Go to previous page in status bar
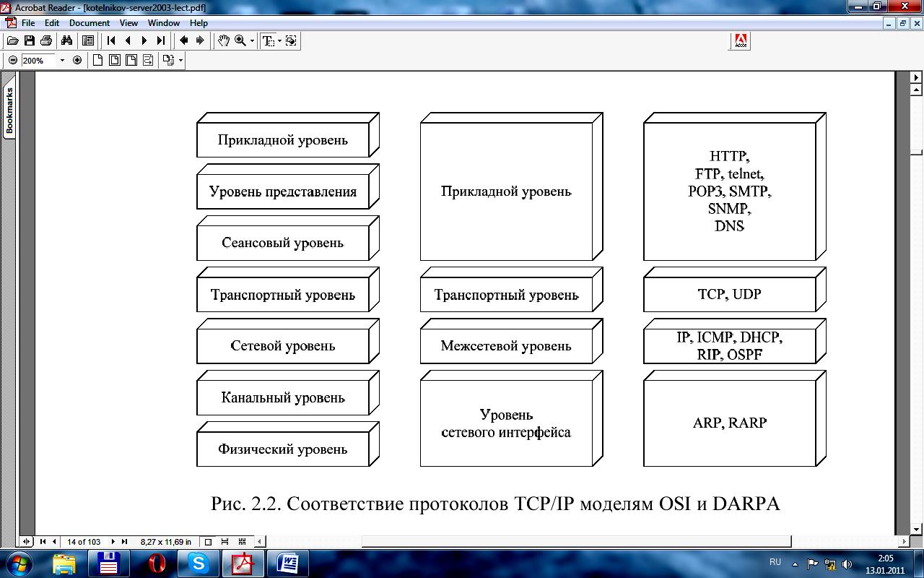This screenshot has width=924, height=578. pos(54,541)
